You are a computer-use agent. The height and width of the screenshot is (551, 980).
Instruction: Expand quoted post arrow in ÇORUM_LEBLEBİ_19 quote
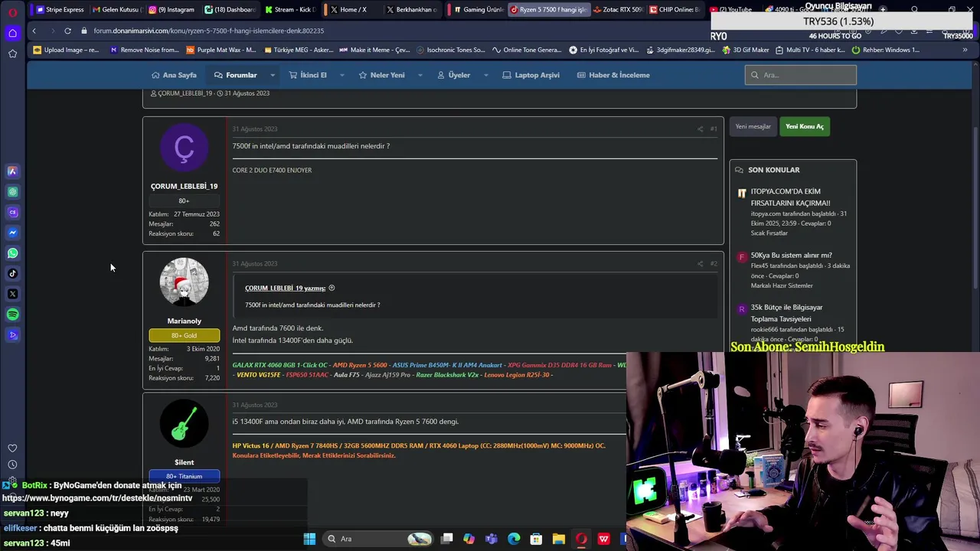[332, 288]
